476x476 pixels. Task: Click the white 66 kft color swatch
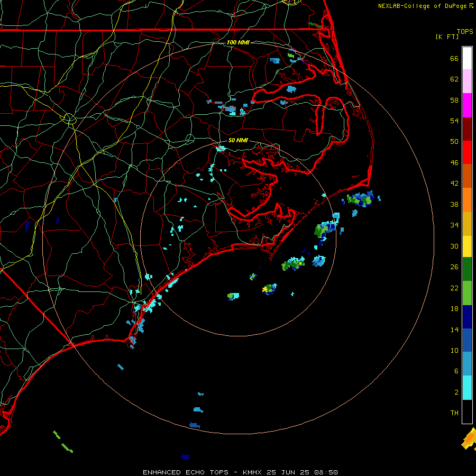tap(467, 58)
